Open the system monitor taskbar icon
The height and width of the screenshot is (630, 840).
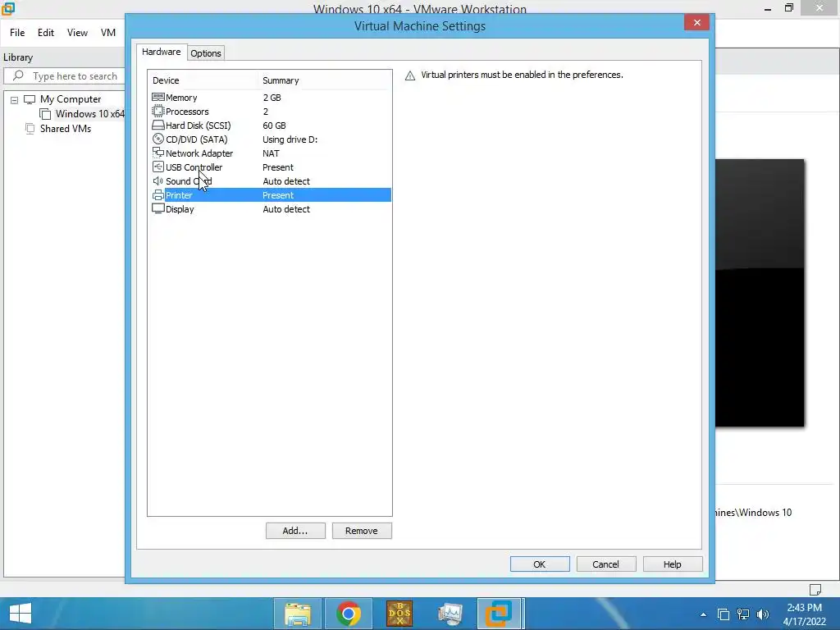[450, 614]
